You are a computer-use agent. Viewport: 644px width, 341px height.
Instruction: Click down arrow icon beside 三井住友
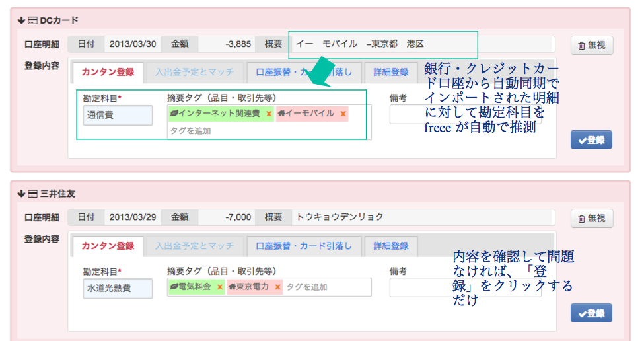pyautogui.click(x=21, y=194)
